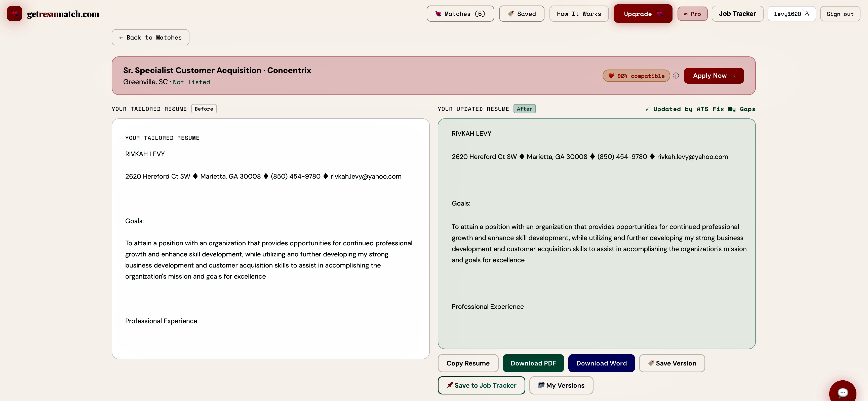
Task: Toggle the Before label on the tailored resume
Action: 204,109
